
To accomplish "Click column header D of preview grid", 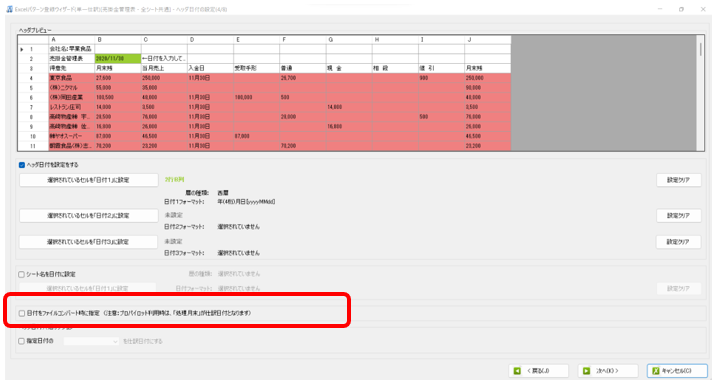I will [x=211, y=40].
